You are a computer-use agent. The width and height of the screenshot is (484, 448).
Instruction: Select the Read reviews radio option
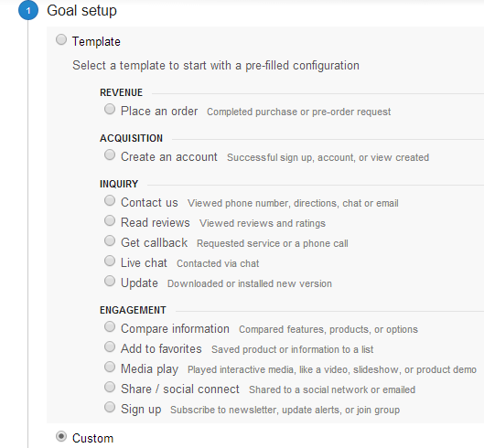[x=110, y=221]
